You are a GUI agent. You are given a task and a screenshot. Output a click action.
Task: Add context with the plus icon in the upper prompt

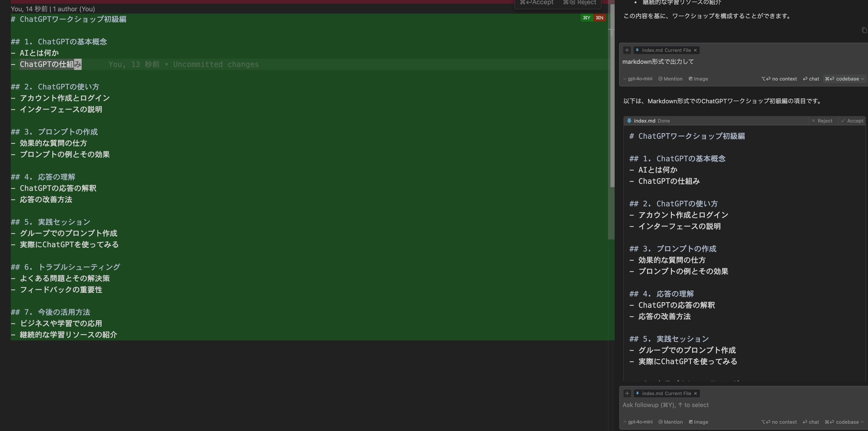click(627, 50)
